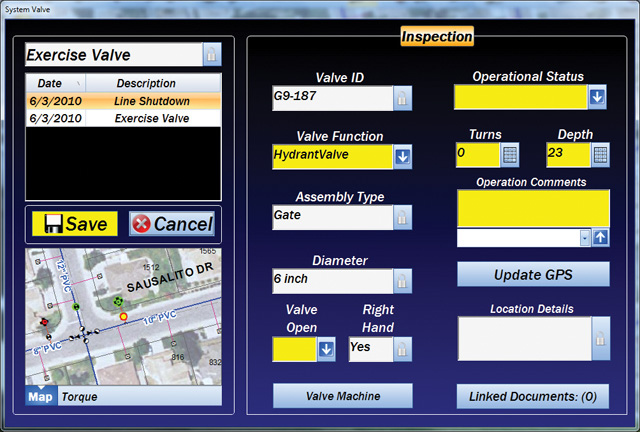Expand the Operational Status dropdown
This screenshot has height=432, width=640.
[597, 97]
